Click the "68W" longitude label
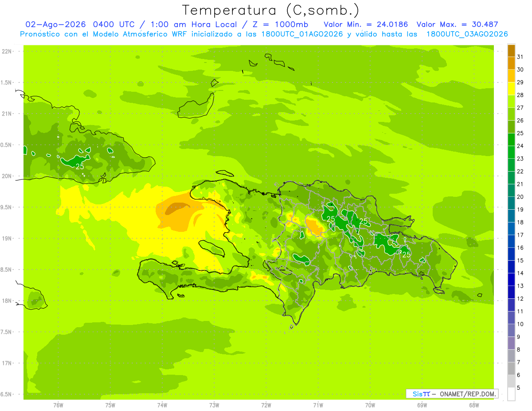The height and width of the screenshot is (411, 532). (474, 405)
